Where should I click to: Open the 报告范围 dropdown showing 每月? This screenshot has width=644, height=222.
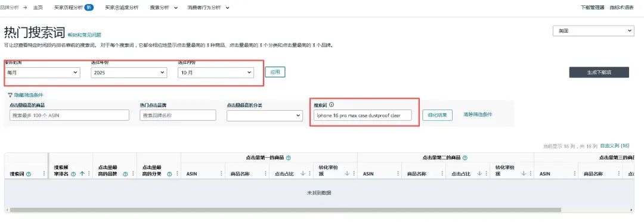coord(42,73)
